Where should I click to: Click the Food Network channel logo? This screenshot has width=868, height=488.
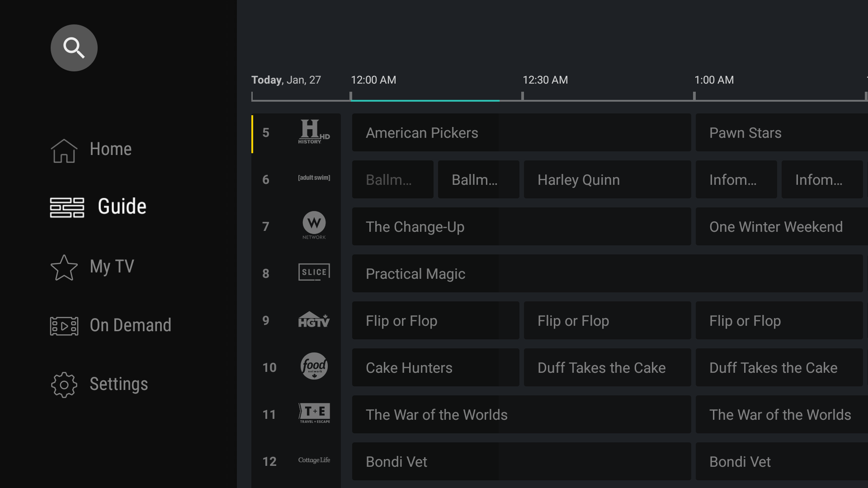[314, 366]
